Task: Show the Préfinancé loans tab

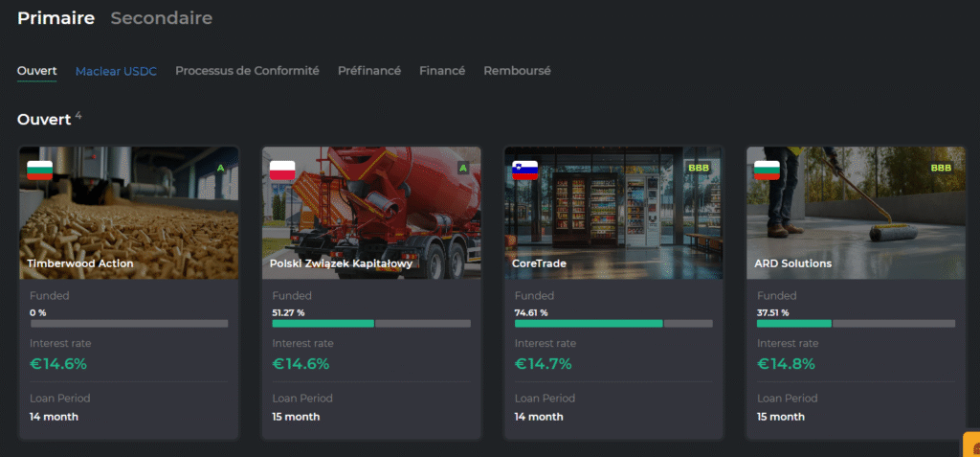Action: (368, 71)
